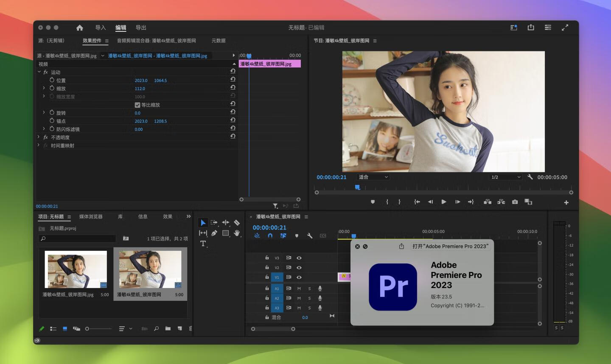Expand the 缩放 property

44,88
